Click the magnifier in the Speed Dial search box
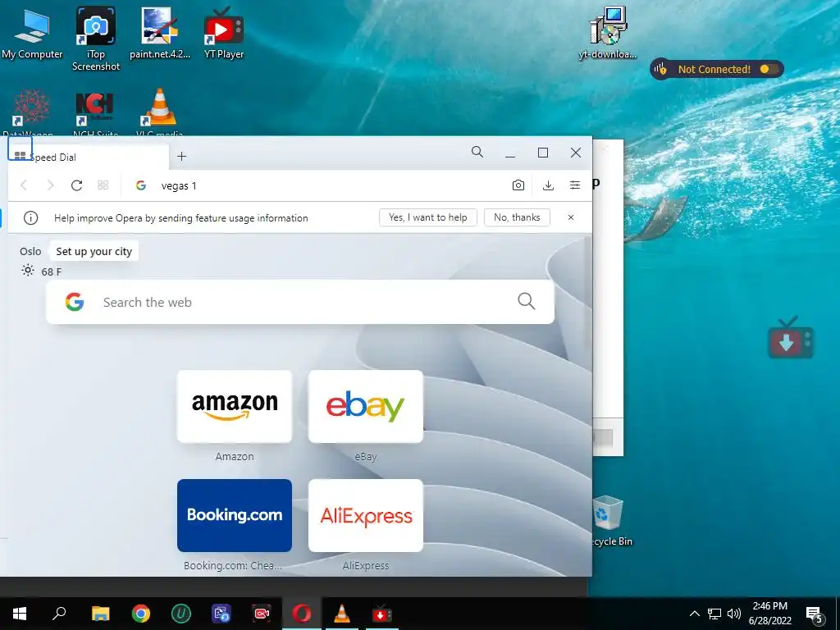 click(x=526, y=301)
